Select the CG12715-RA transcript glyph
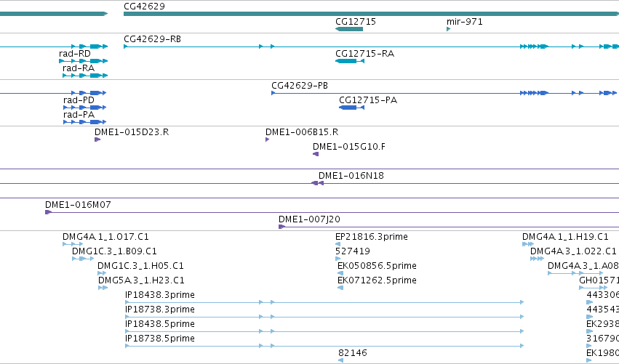The height and width of the screenshot is (364, 619). coord(350,61)
